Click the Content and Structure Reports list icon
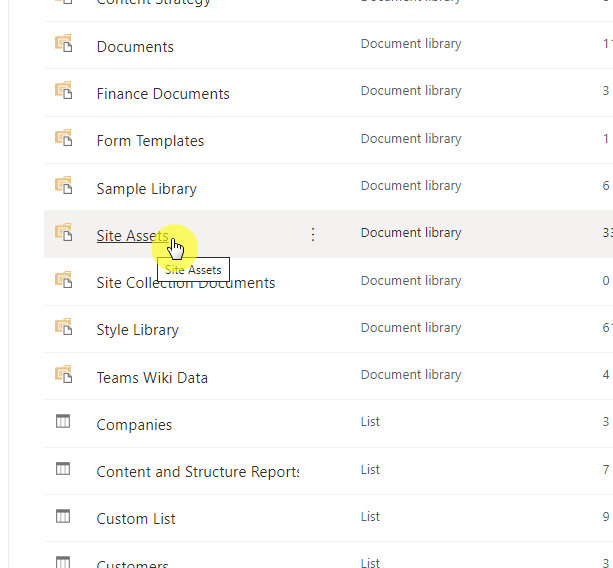 63,469
